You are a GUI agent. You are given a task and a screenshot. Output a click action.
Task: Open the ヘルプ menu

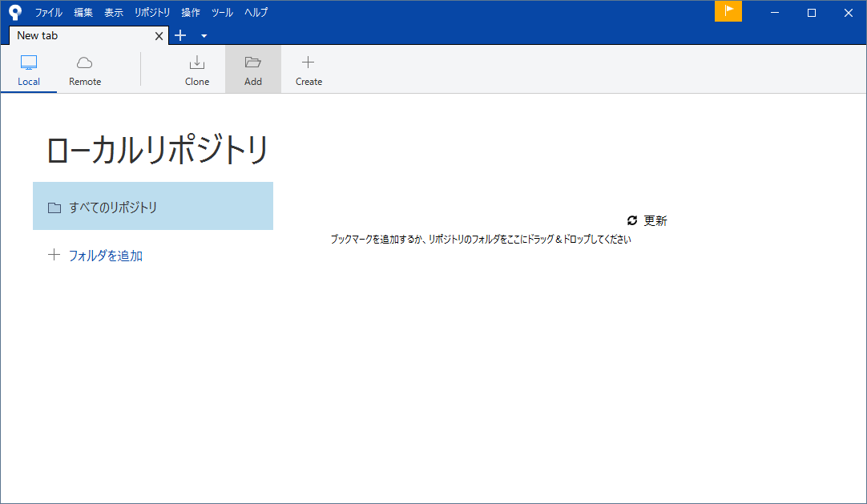click(256, 12)
